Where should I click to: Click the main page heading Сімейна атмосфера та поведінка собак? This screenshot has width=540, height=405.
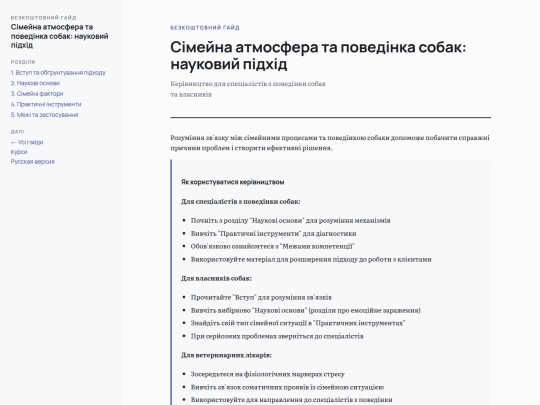(318, 55)
